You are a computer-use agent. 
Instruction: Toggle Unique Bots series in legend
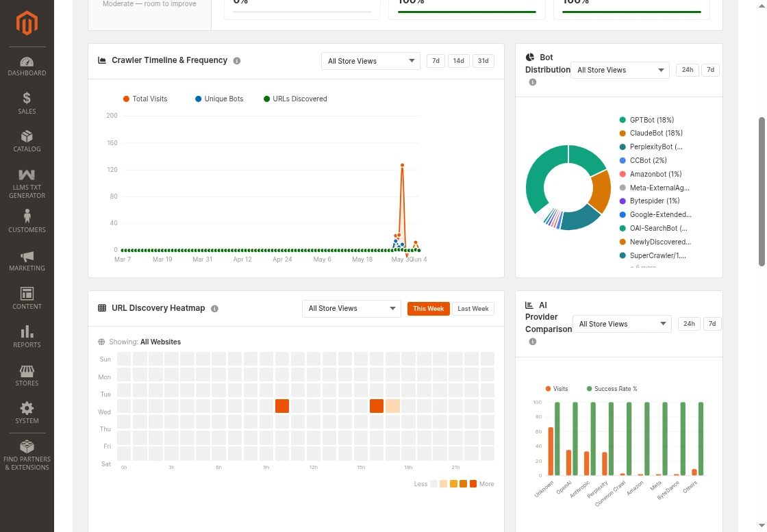tap(219, 99)
